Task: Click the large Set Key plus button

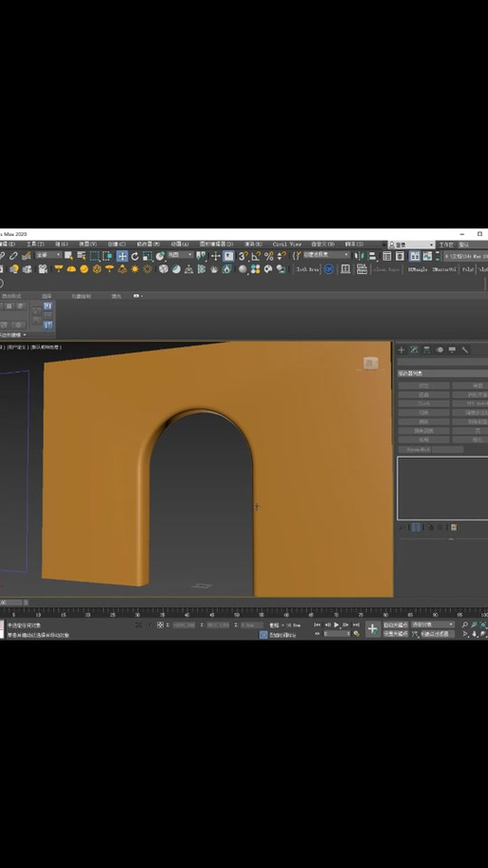Action: (x=373, y=629)
